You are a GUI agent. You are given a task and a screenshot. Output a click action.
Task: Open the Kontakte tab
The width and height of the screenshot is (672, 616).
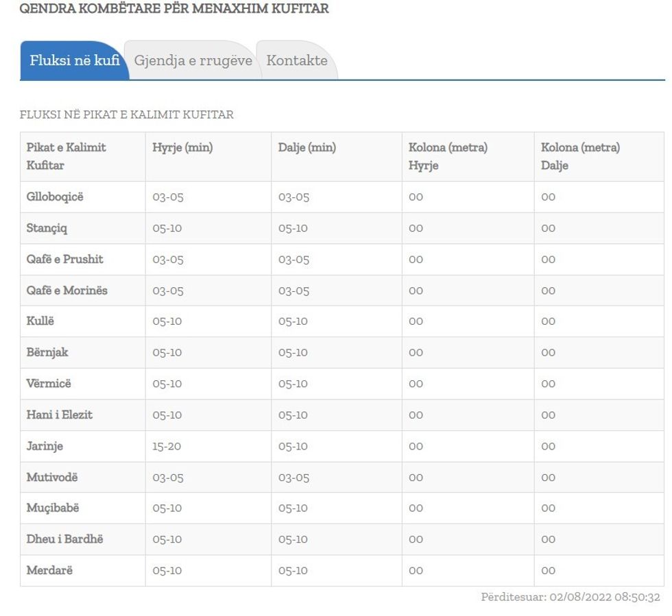(x=296, y=60)
